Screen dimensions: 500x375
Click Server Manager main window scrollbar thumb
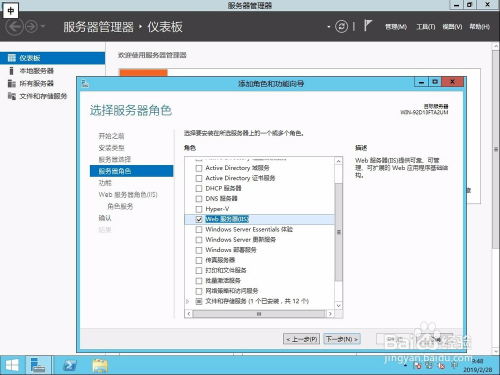click(496, 150)
